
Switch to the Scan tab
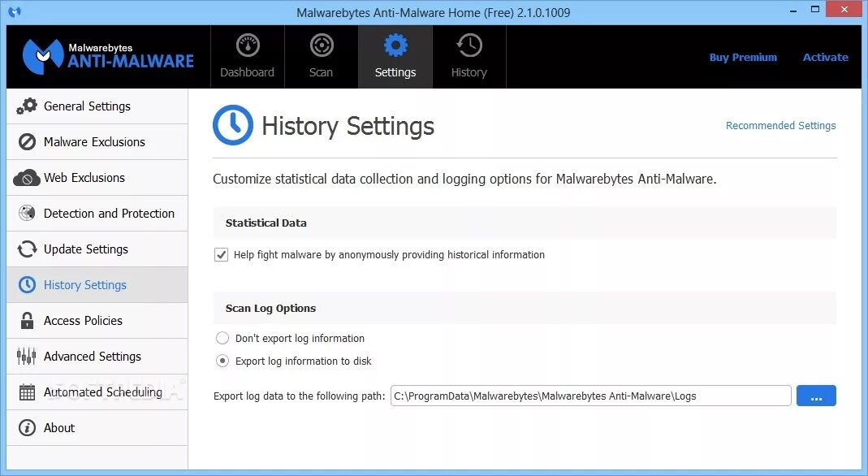[x=321, y=57]
